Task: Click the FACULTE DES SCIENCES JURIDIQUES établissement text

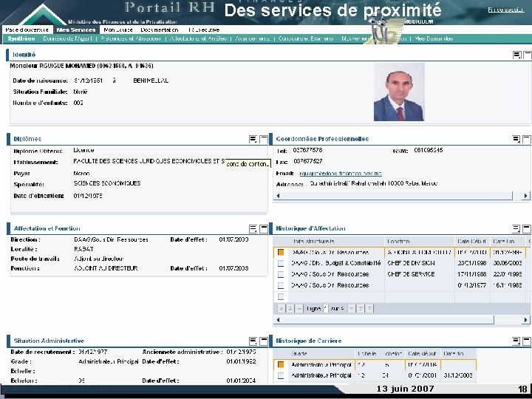Action: [x=149, y=161]
